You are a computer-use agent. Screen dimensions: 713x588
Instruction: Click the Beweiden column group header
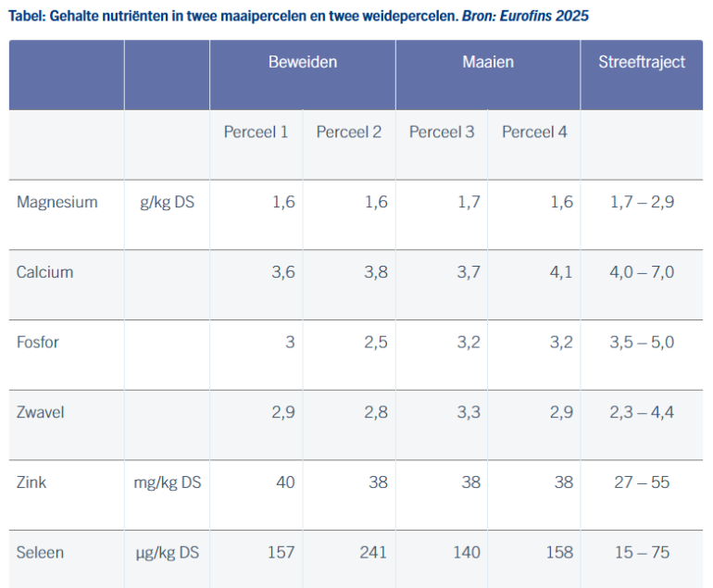302,63
